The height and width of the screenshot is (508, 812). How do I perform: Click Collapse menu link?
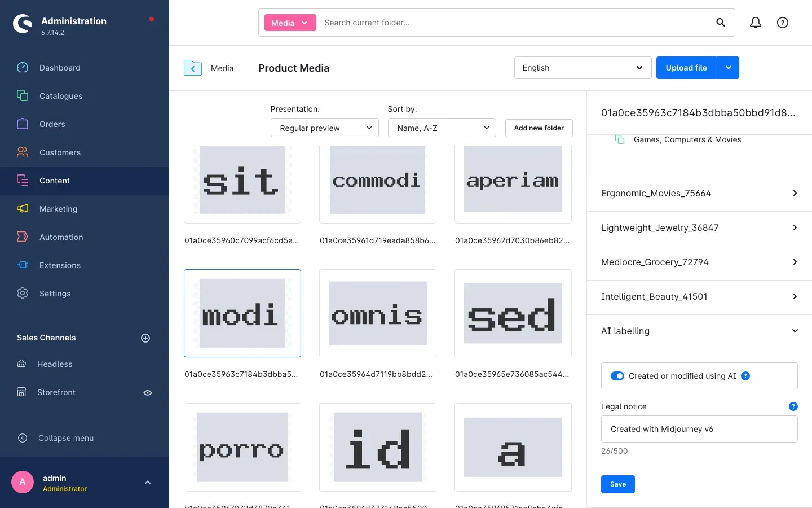(66, 438)
